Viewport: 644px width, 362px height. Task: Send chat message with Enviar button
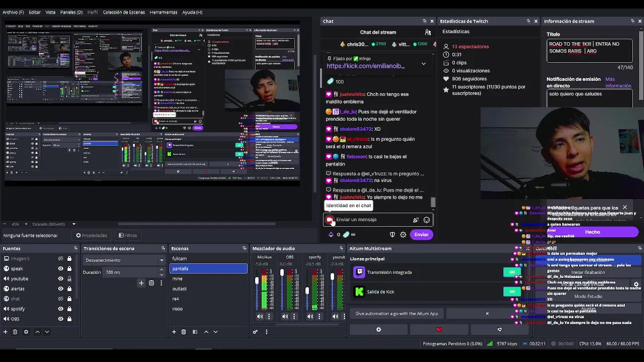coord(421,234)
